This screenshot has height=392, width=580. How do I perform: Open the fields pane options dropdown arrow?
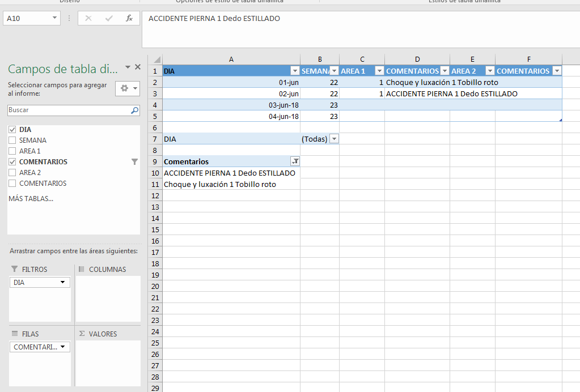(128, 67)
